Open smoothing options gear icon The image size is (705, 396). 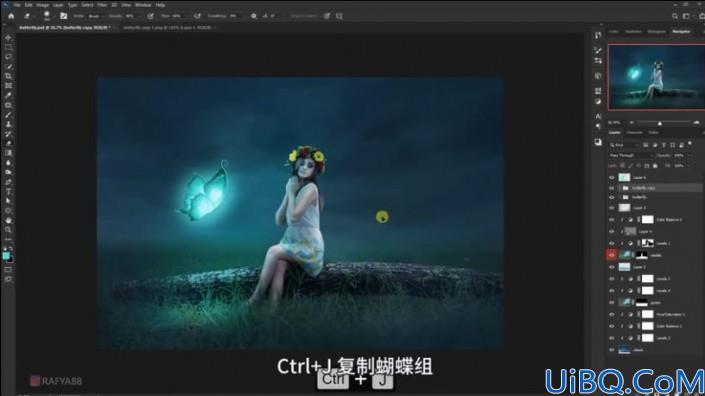(254, 16)
